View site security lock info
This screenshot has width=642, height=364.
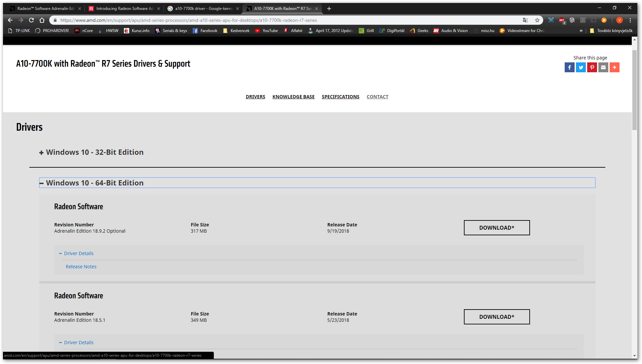pyautogui.click(x=55, y=20)
